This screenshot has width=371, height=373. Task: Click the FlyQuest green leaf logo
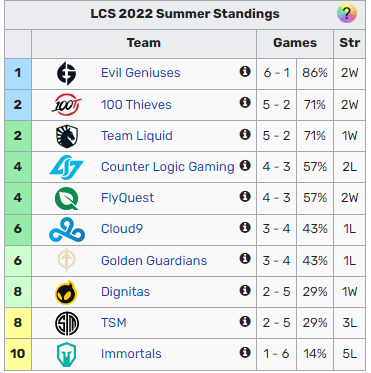coord(67,199)
